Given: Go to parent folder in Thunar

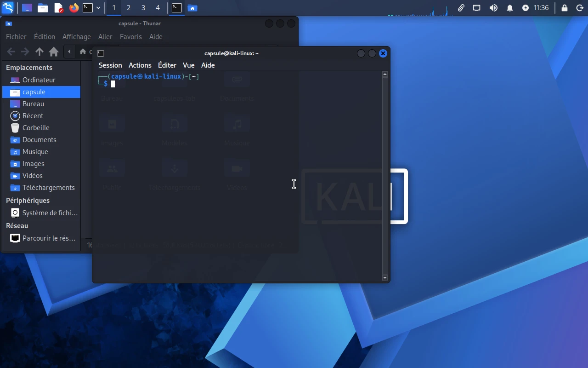Looking at the screenshot, I should point(40,52).
